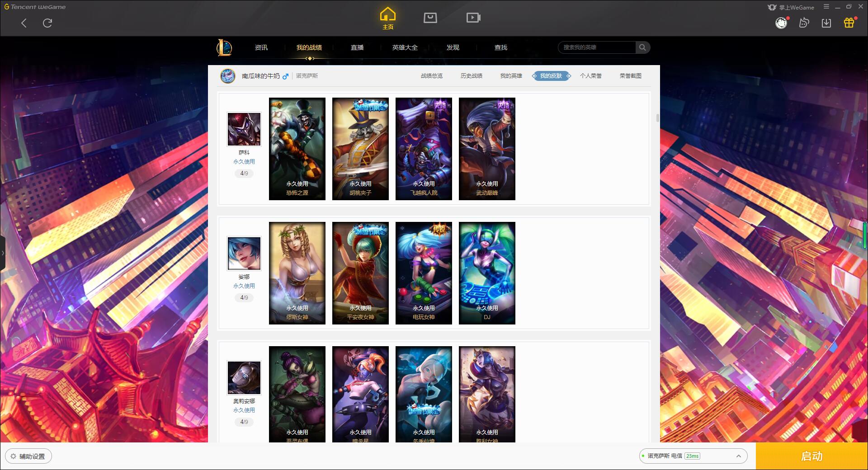Open the 我的战绩 tab
The image size is (868, 470).
coord(309,47)
